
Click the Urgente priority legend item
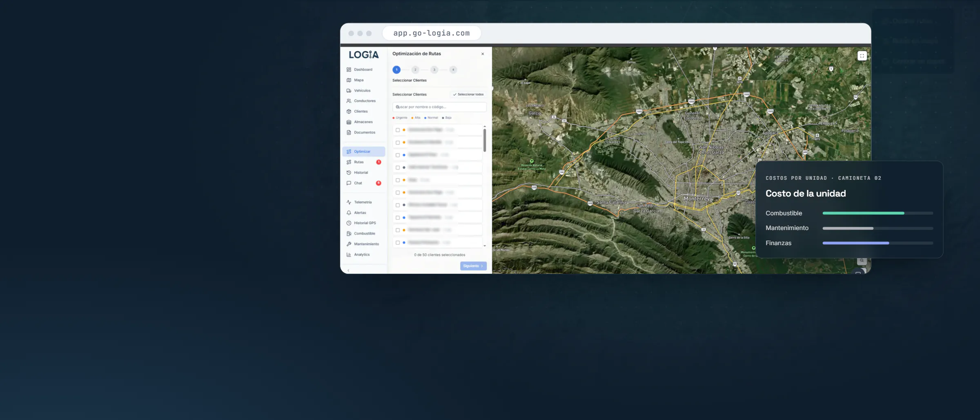coord(400,118)
